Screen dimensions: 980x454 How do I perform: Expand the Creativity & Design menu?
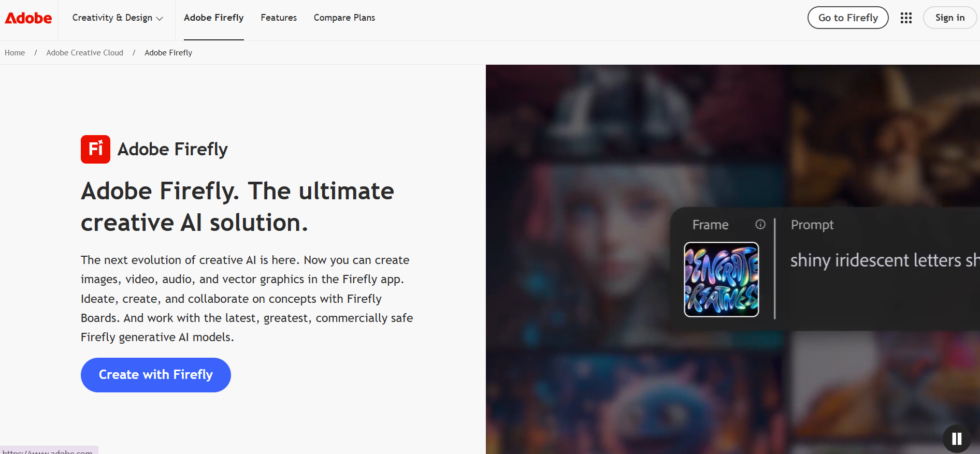pos(118,18)
